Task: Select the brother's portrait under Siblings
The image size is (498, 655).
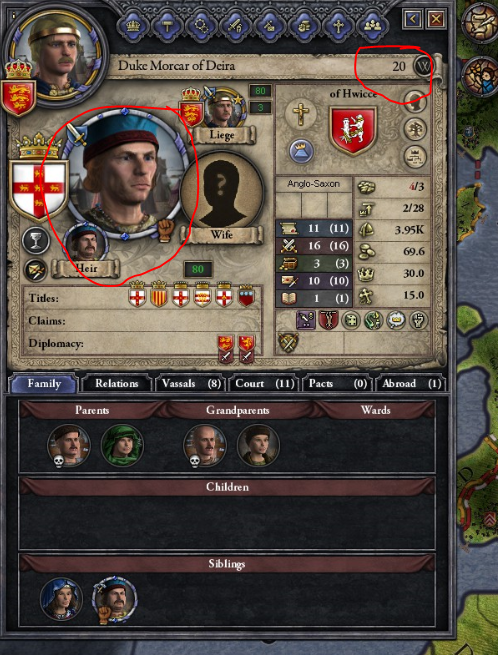Action: pos(114,598)
